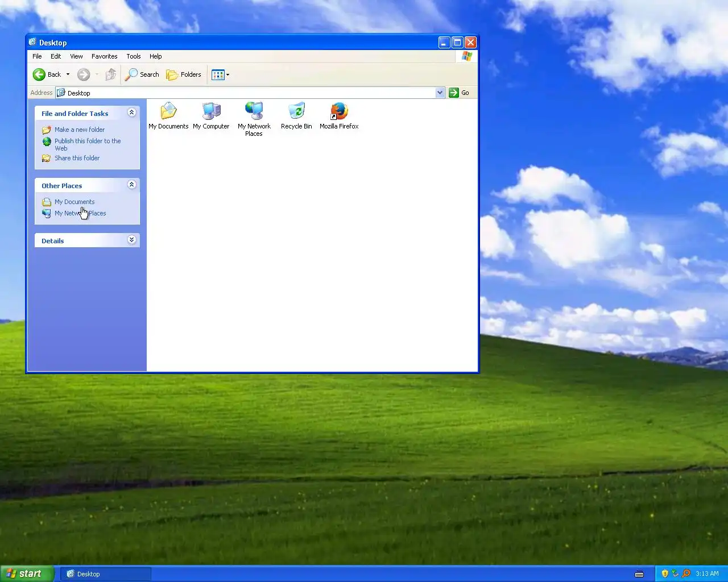728x582 pixels.
Task: Click the green Back arrow button
Action: 39,74
